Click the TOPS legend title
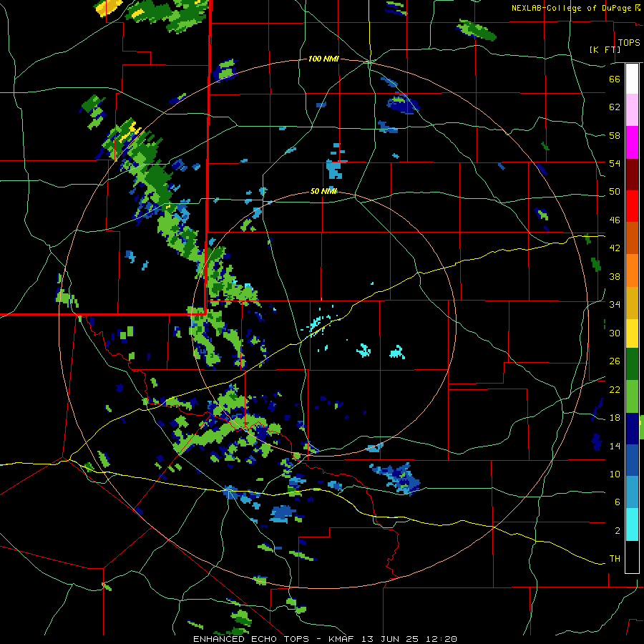This screenshot has width=644, height=644. (x=629, y=42)
